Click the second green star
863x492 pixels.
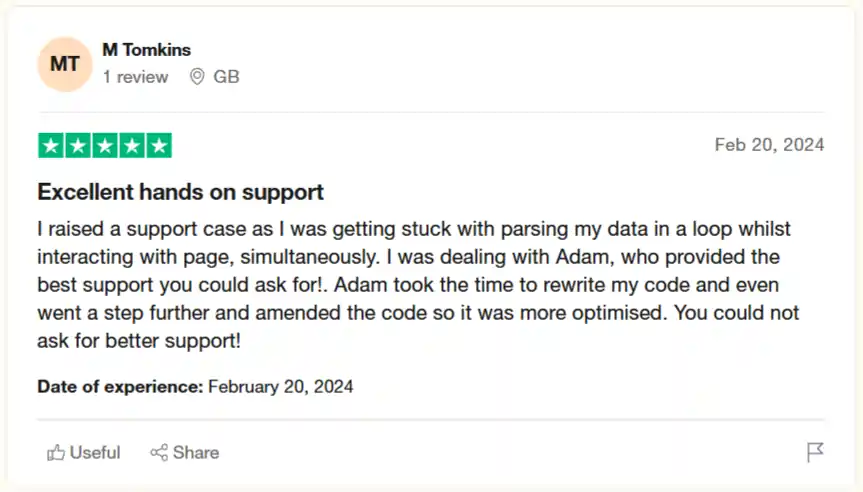click(x=78, y=146)
